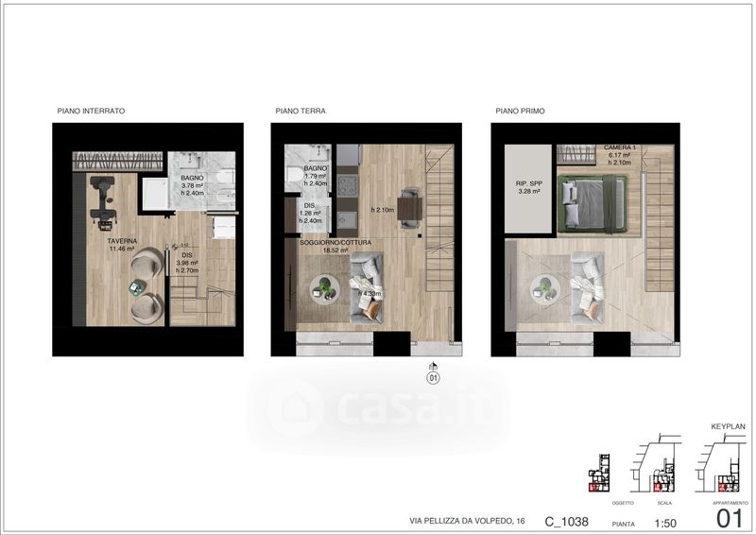The height and width of the screenshot is (535, 756).
Task: Click round coffee table on Piano Primo
Action: pyautogui.click(x=545, y=289)
